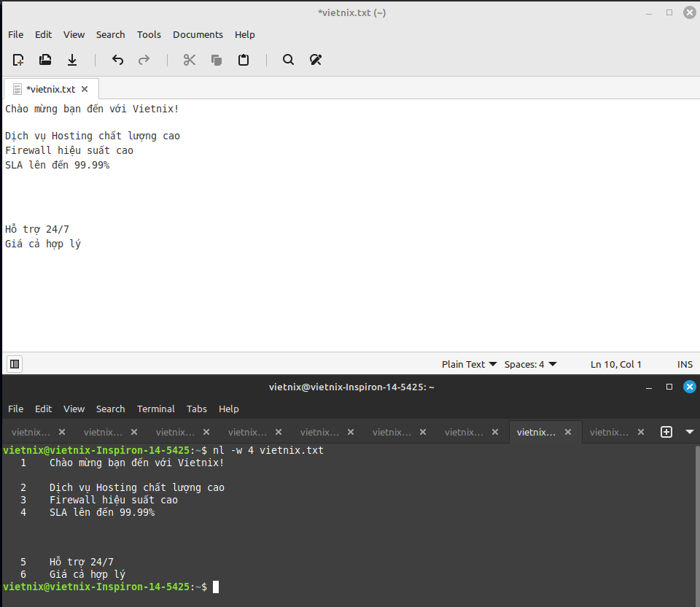This screenshot has width=700, height=607.
Task: Click terminal output "Firewall hiệu suất cao"
Action: 114,500
